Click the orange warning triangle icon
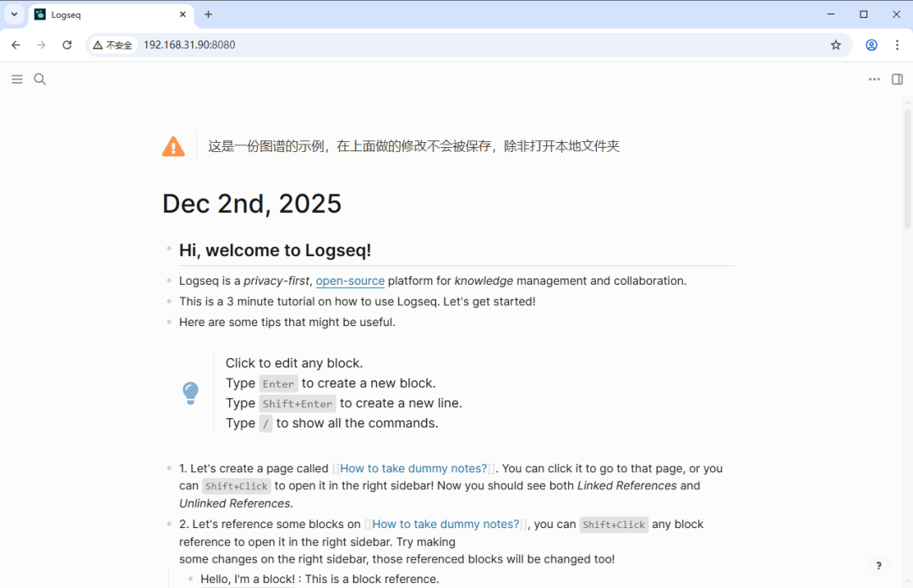This screenshot has width=913, height=588. [173, 145]
